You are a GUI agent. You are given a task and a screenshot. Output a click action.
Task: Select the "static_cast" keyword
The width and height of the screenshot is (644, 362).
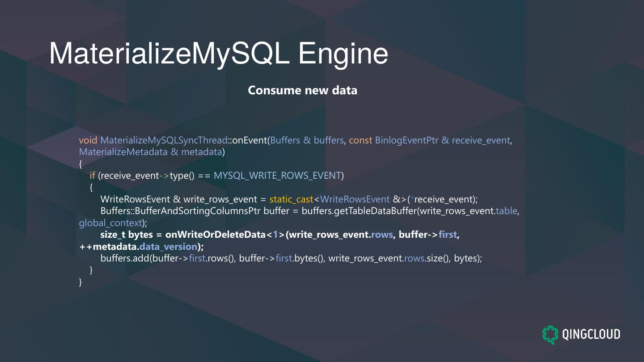pyautogui.click(x=291, y=199)
